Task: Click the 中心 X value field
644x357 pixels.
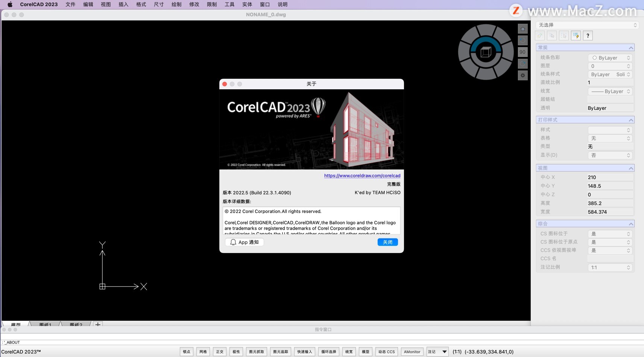Action: pos(609,177)
